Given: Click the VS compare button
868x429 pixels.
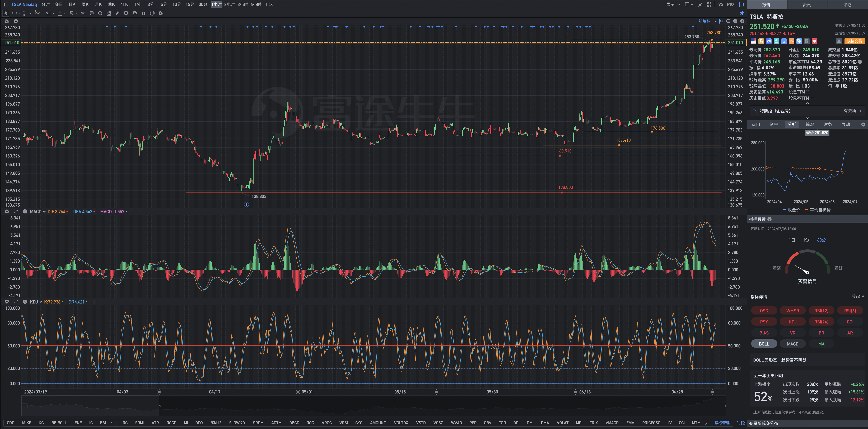Looking at the screenshot, I should click(721, 4).
